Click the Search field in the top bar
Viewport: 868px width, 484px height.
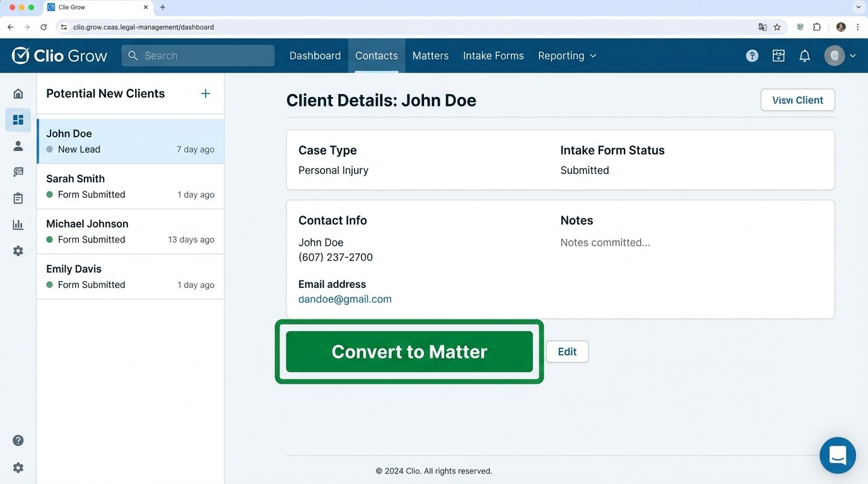click(197, 55)
